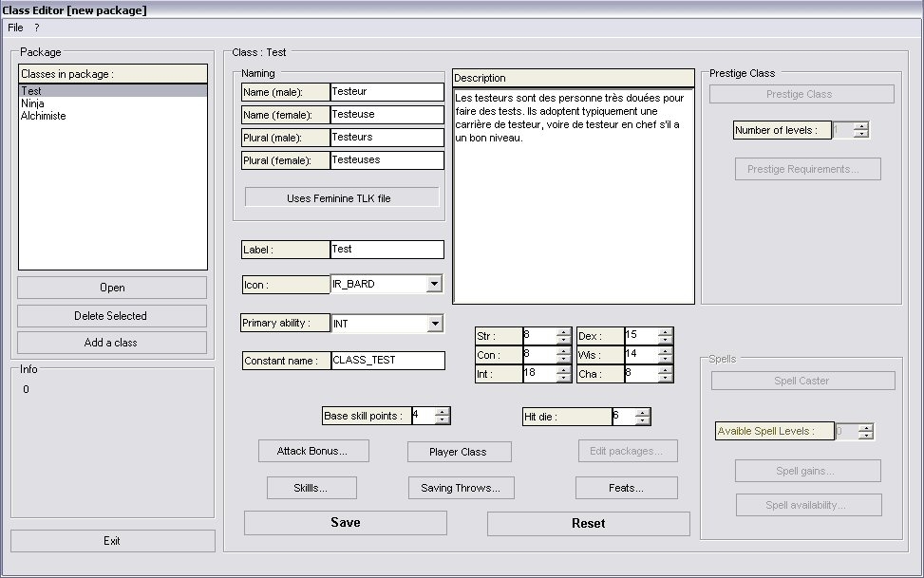Screen dimensions: 924x578
Task: Increase the Cha value with up arrow
Action: (x=665, y=369)
